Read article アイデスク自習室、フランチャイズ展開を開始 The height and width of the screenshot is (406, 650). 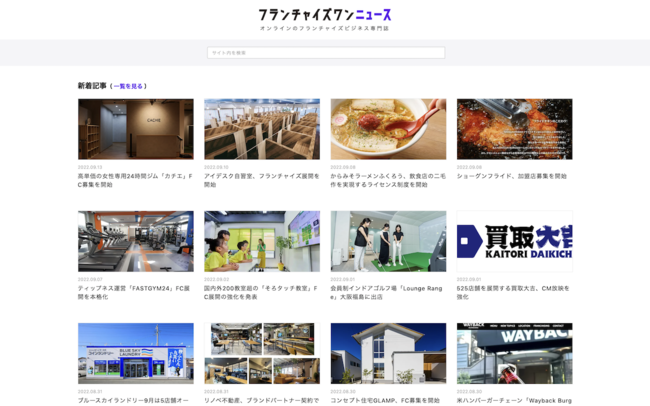coord(262,180)
